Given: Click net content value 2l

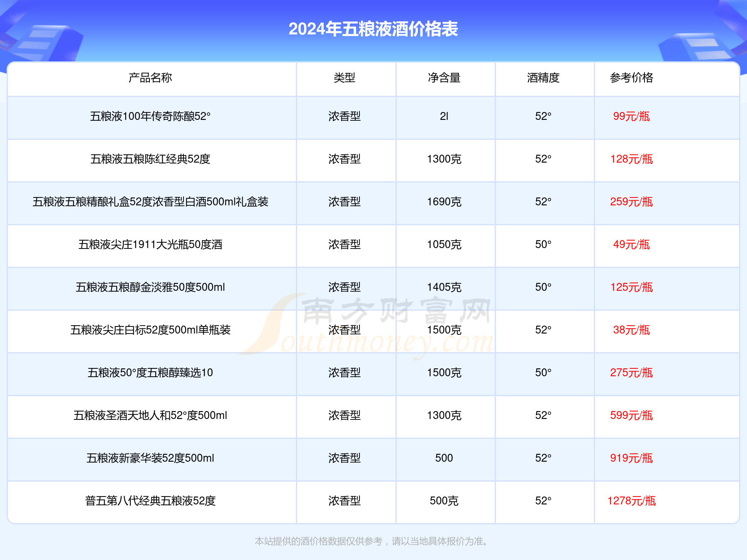Looking at the screenshot, I should [444, 116].
